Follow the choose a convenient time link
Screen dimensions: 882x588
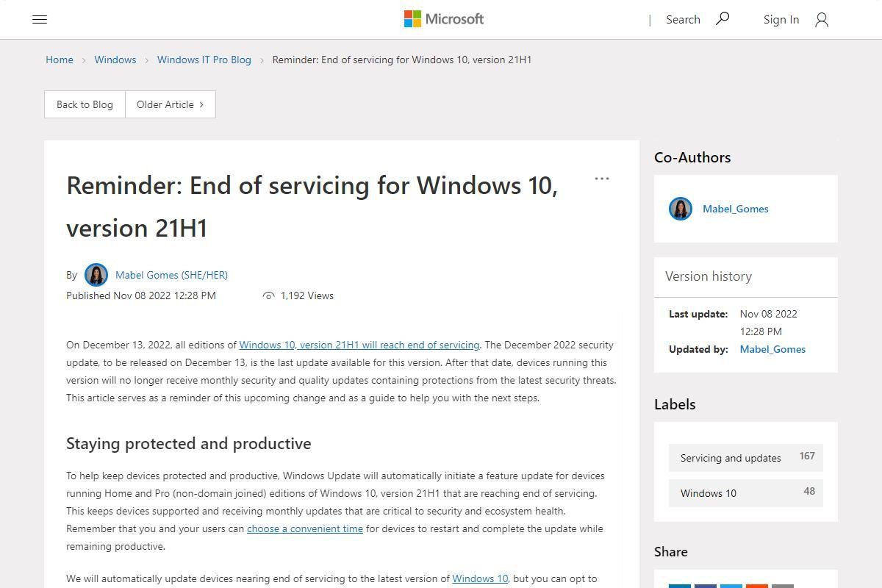pyautogui.click(x=305, y=528)
